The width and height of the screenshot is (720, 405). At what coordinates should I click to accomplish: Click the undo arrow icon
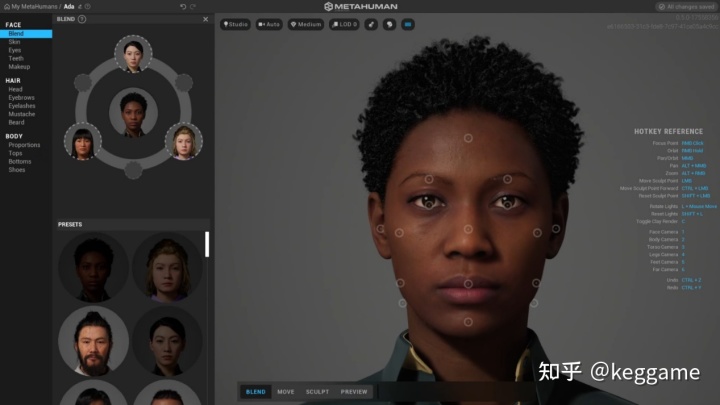click(183, 6)
